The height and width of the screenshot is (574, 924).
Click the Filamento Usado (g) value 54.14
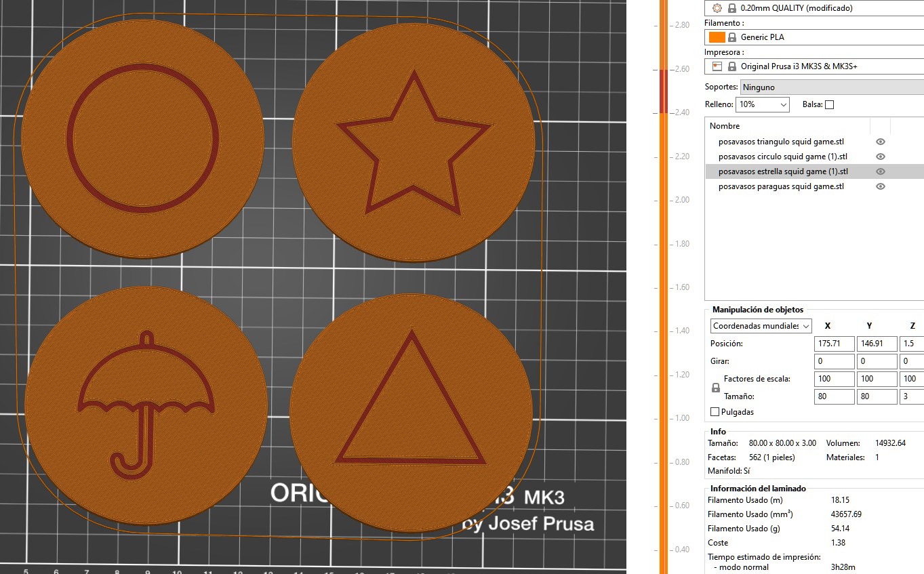pos(841,529)
